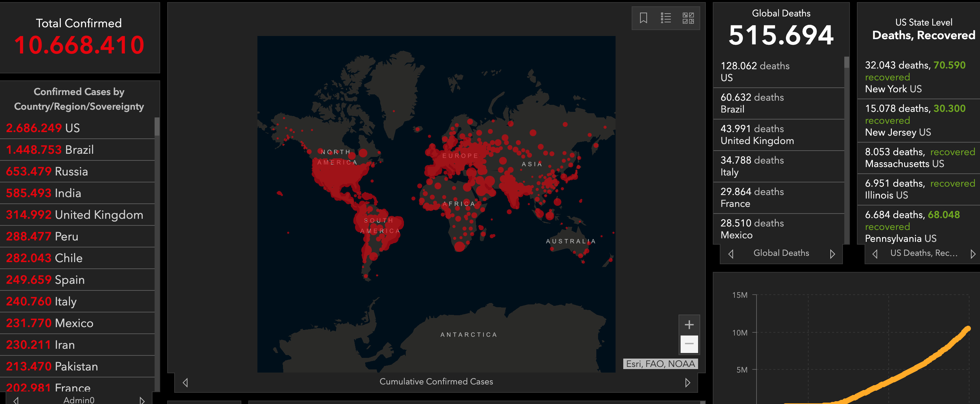980x404 pixels.
Task: Click left arrow beside US Deaths, Rec tab
Action: click(x=875, y=253)
